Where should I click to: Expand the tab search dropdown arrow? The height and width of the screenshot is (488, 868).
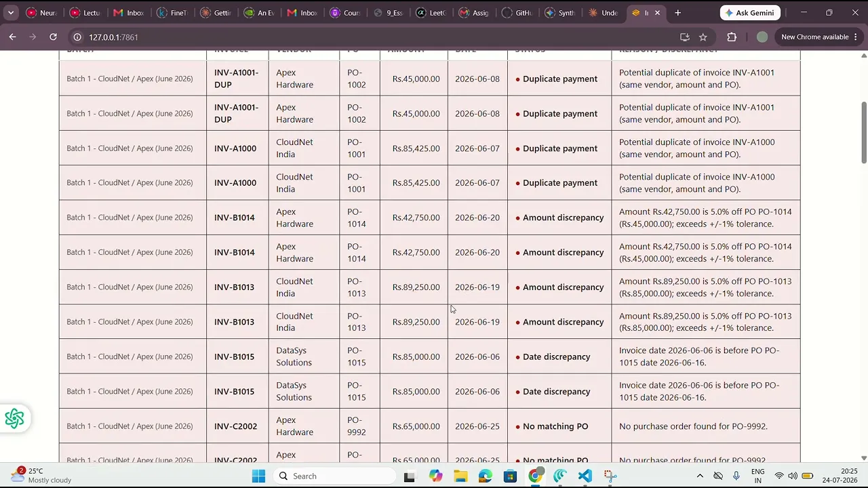[11, 12]
